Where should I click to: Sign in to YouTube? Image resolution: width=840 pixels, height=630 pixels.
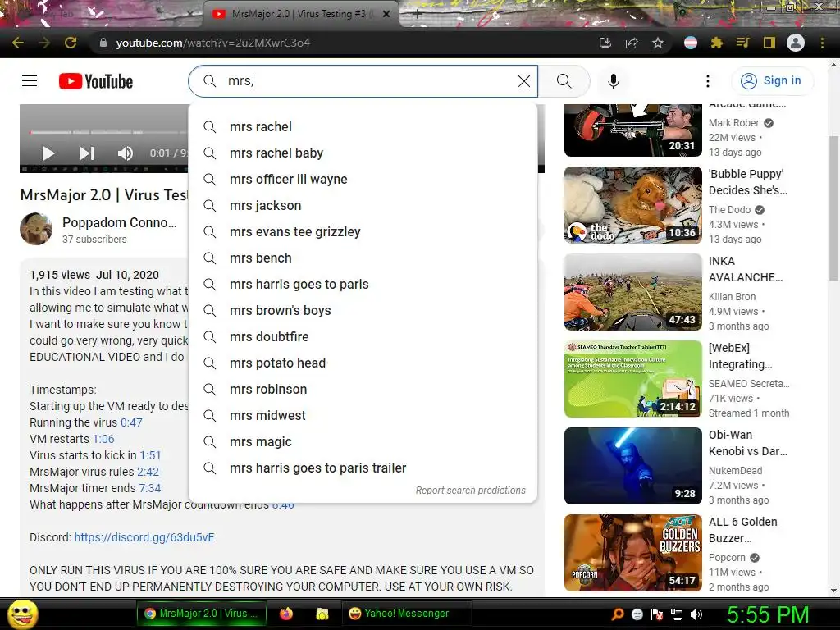pyautogui.click(x=771, y=81)
